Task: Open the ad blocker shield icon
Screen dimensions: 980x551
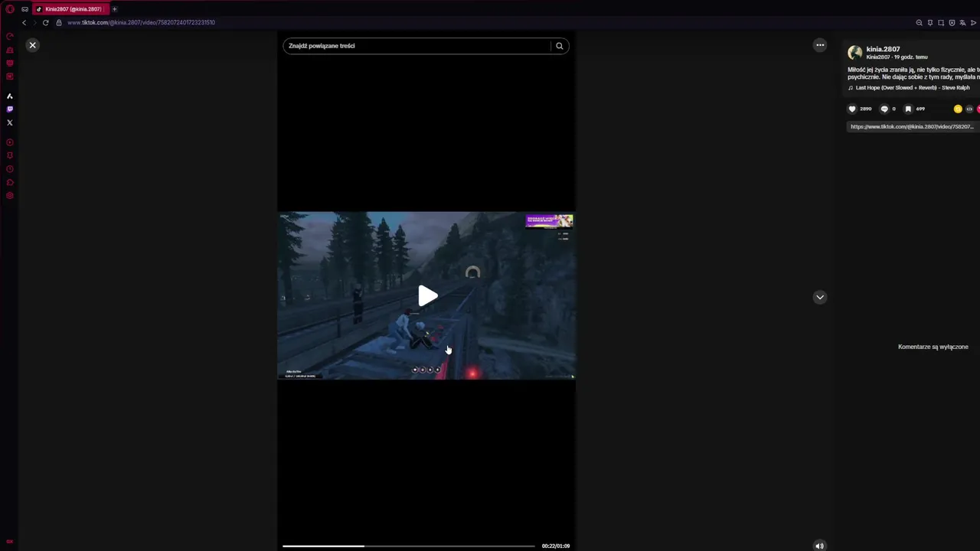Action: tap(952, 23)
